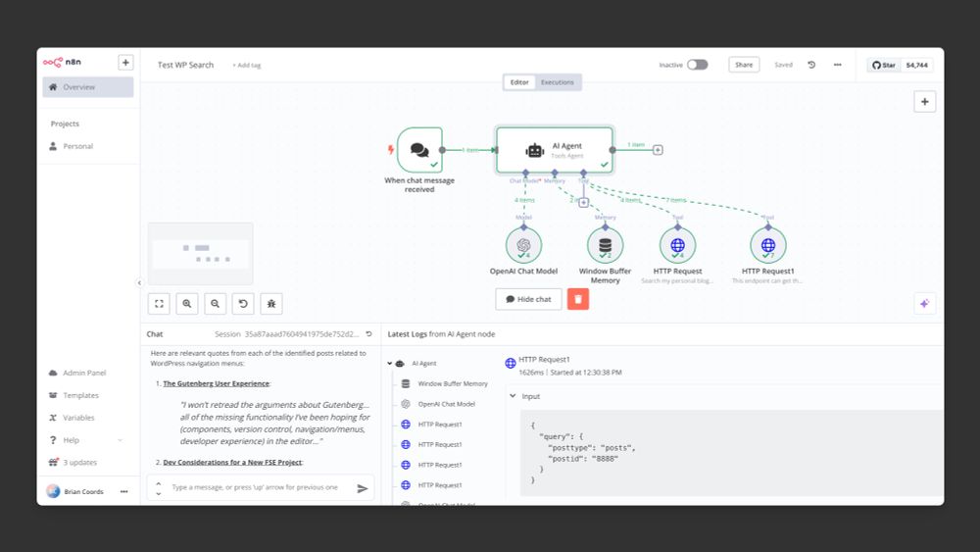
Task: Click Add tag next to the workflow name
Action: [x=247, y=65]
